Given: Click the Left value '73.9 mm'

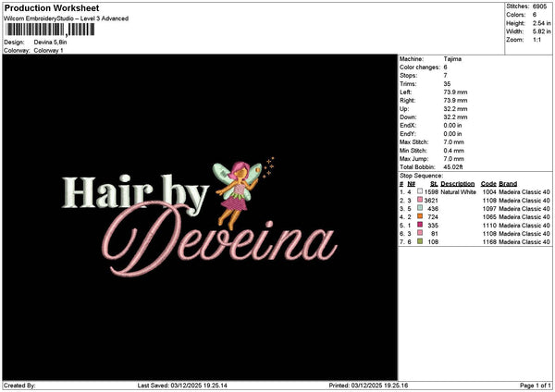Looking at the screenshot, I should [455, 92].
